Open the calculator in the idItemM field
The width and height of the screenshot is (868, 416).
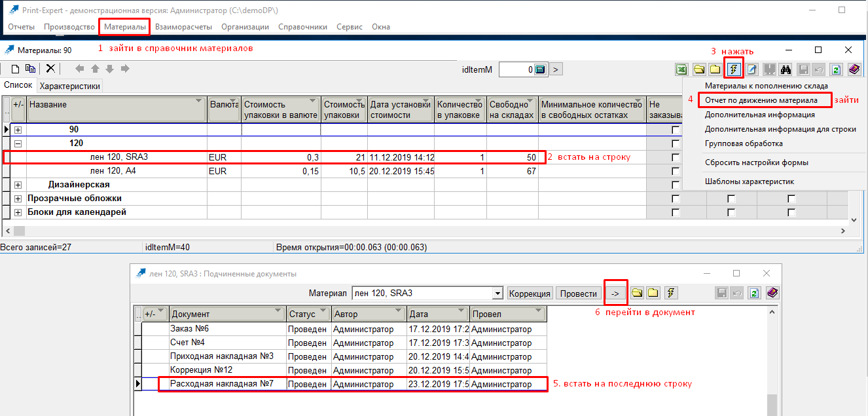(540, 69)
